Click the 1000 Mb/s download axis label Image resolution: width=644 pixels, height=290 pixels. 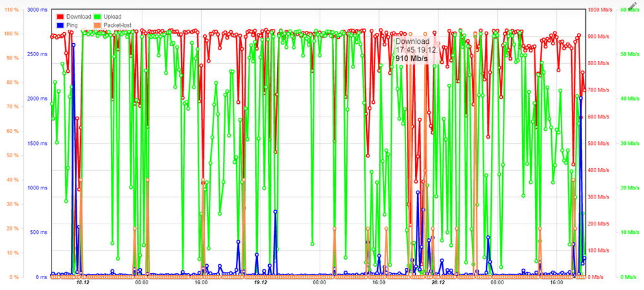click(x=599, y=9)
